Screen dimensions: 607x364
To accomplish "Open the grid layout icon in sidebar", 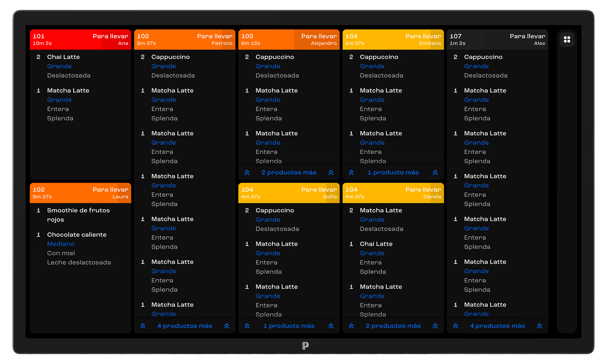I will tap(567, 39).
